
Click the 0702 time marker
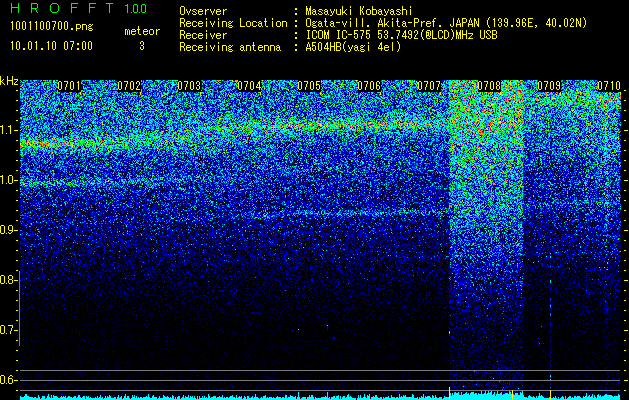point(129,86)
